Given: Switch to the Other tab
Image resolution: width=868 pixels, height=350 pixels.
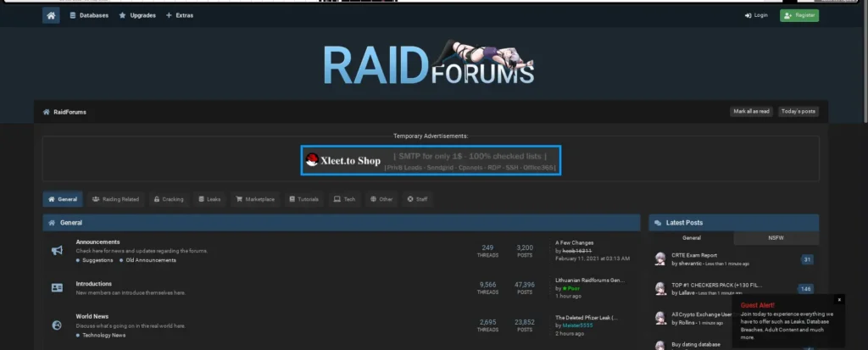Looking at the screenshot, I should coord(381,199).
